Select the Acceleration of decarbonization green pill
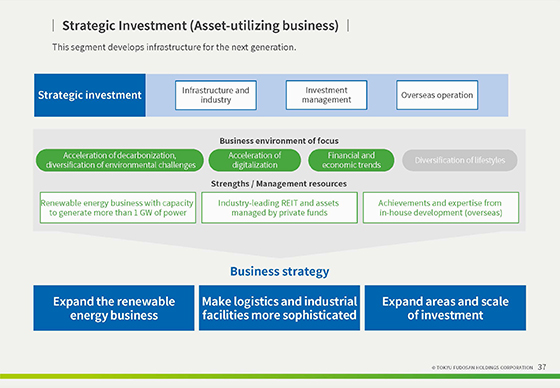 (x=120, y=160)
